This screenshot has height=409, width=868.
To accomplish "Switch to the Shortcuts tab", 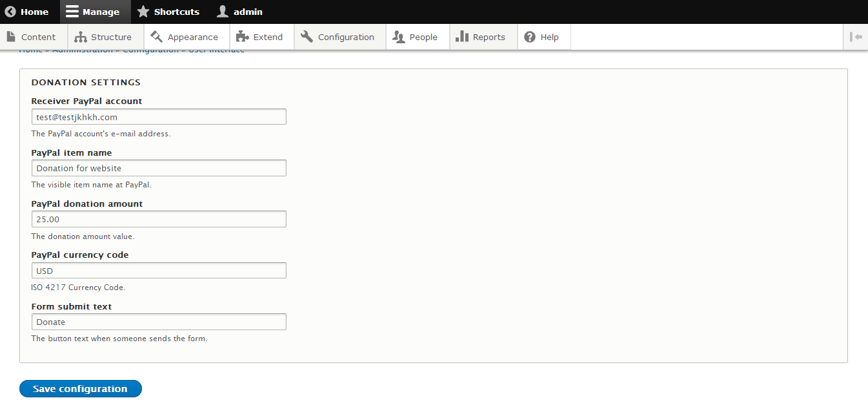I will pos(169,11).
